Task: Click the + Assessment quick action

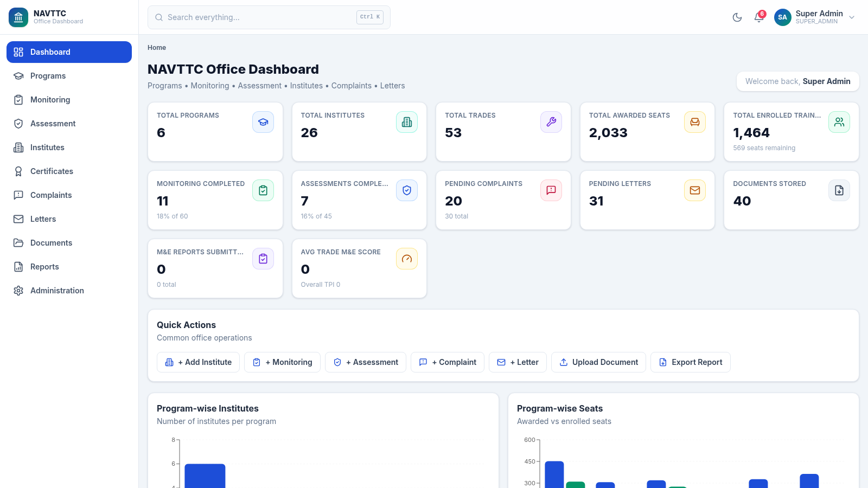Action: point(366,362)
